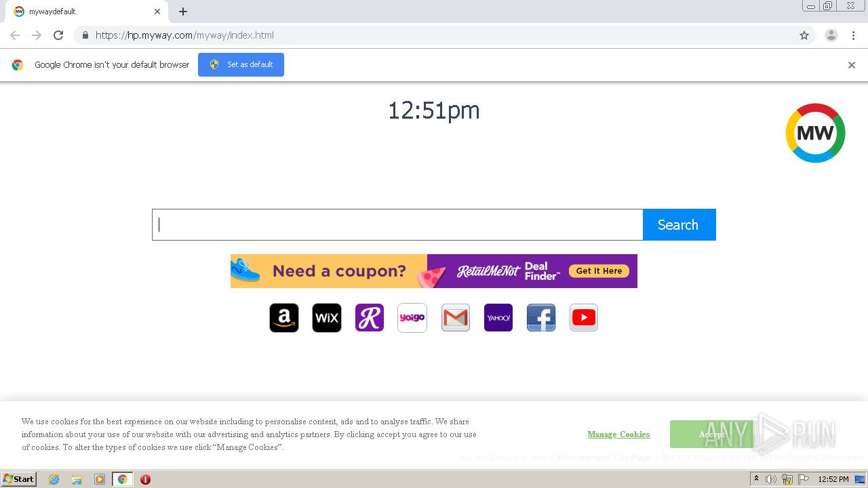Open the Action Center flag icon
Image resolution: width=868 pixels, height=488 pixels.
(x=804, y=479)
